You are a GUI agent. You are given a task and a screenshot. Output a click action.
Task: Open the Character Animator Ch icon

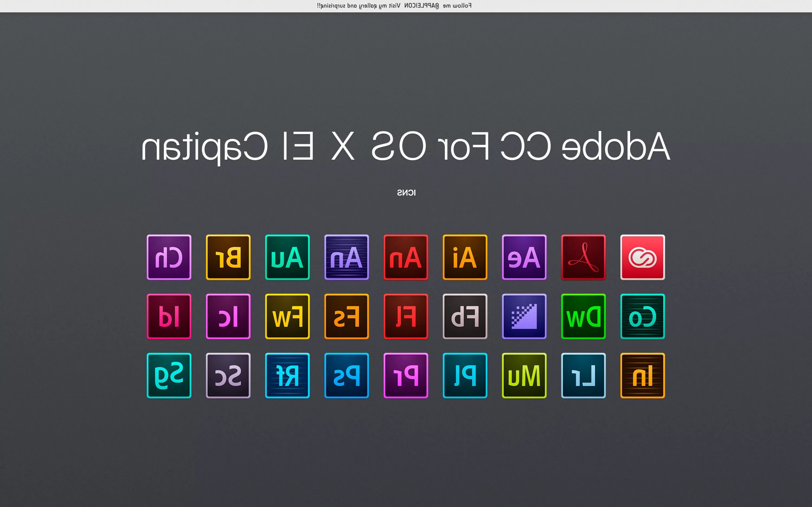[x=169, y=257]
